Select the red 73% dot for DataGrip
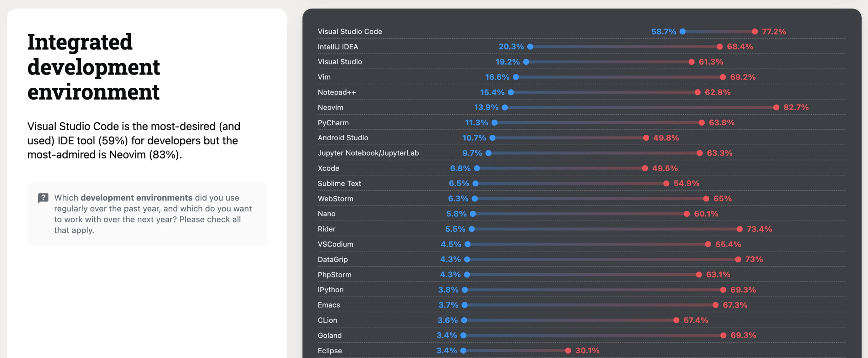The height and width of the screenshot is (358, 868). pyautogui.click(x=738, y=259)
